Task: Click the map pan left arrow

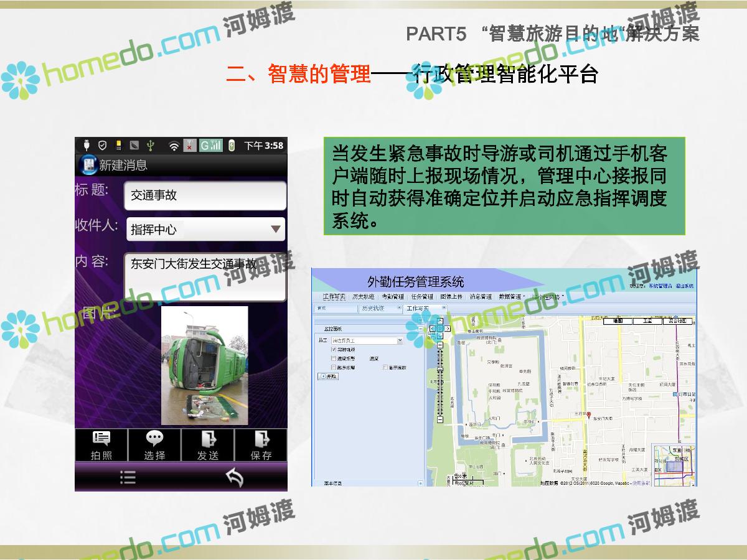Action: [x=433, y=329]
